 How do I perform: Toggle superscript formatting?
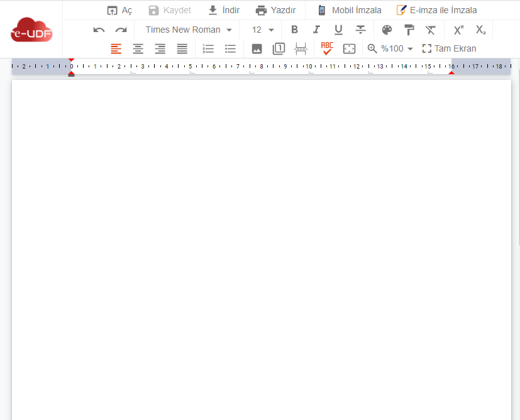458,30
